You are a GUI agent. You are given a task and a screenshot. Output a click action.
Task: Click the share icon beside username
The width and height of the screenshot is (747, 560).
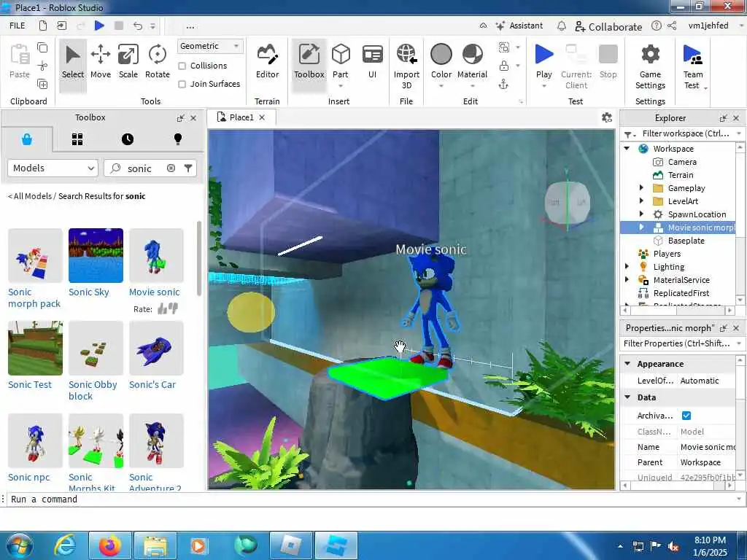[x=672, y=26]
